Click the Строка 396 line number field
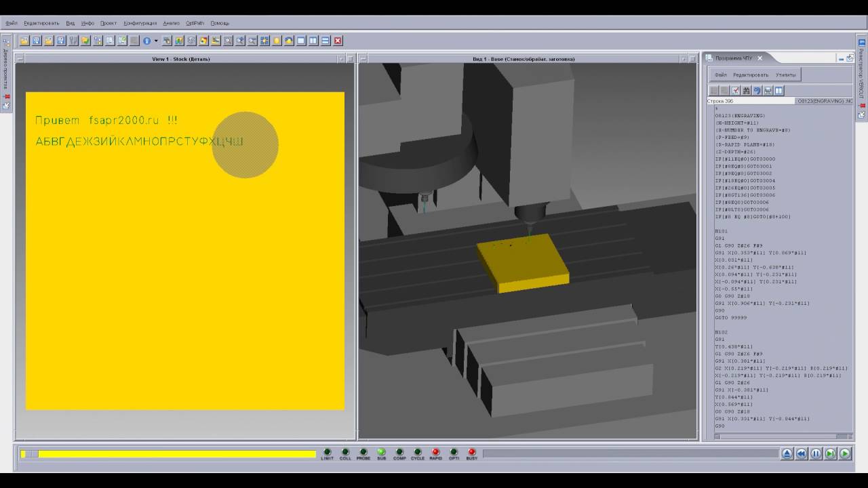Screen dimensions: 868x488 751,101
